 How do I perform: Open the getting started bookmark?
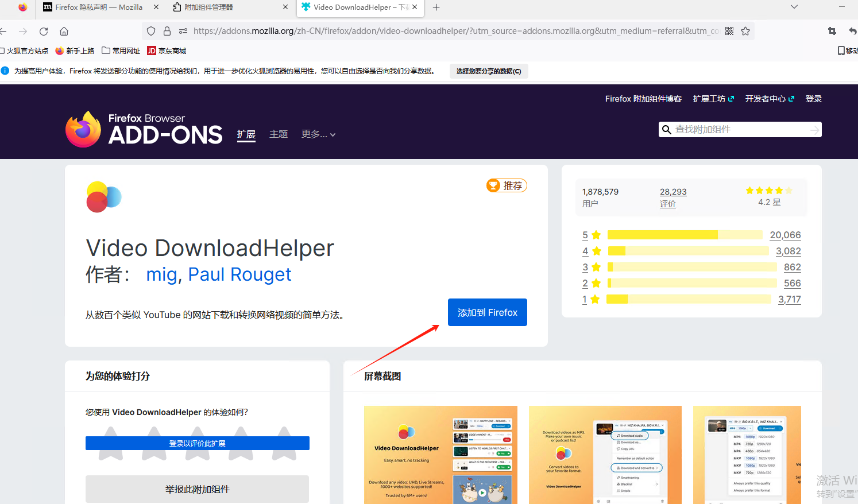[75, 51]
